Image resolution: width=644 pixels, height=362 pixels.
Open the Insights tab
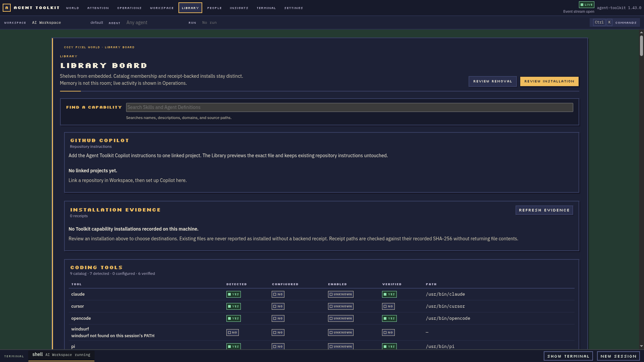pos(239,8)
